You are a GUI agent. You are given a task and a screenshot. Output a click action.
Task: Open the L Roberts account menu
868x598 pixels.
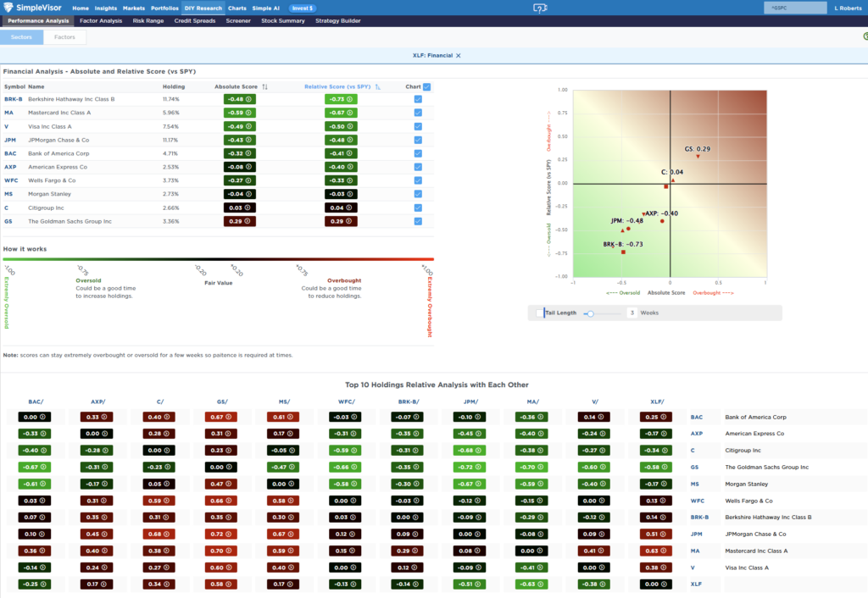pyautogui.click(x=848, y=7)
